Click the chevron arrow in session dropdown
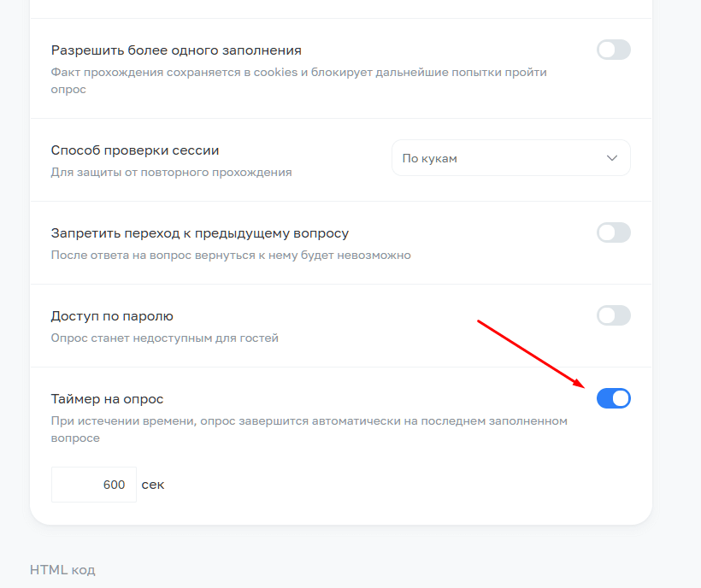The image size is (701, 588). pos(611,158)
